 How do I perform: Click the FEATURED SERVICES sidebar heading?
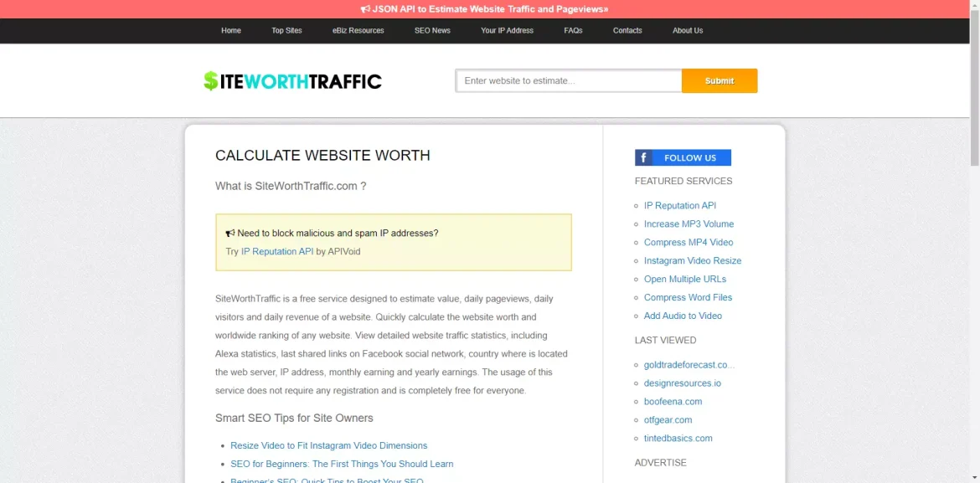683,181
